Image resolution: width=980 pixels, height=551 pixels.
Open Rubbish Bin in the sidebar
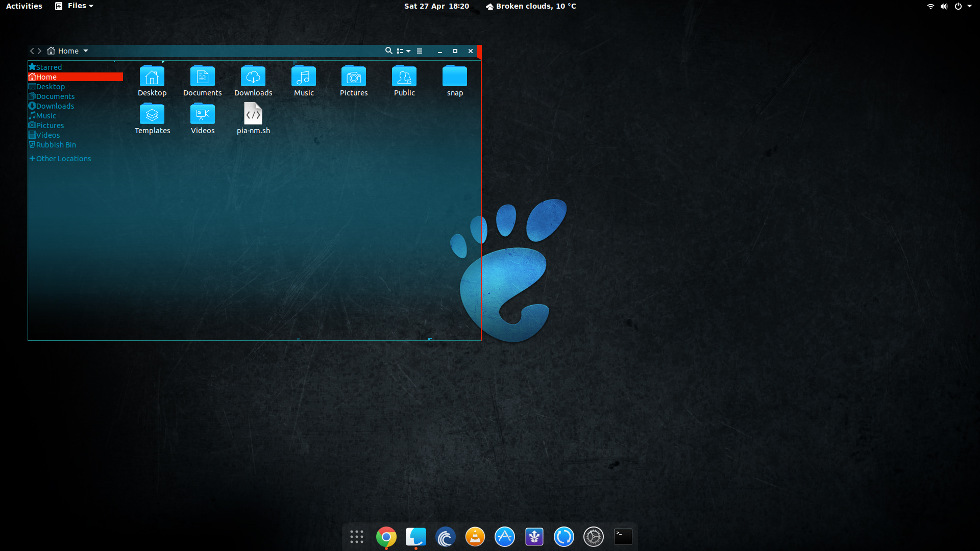[x=76, y=144]
